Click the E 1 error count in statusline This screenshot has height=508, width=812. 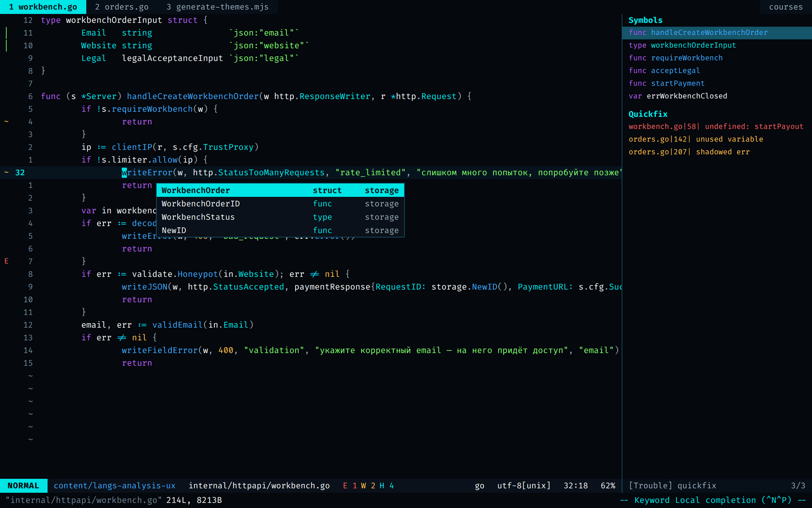[x=350, y=486]
